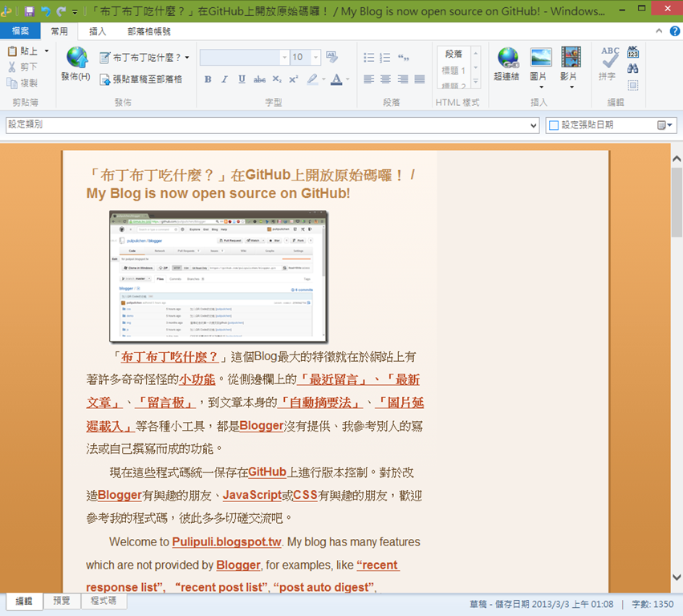Viewport: 683px width, 616px height.
Task: Undo the last action in title bar
Action: (46, 11)
